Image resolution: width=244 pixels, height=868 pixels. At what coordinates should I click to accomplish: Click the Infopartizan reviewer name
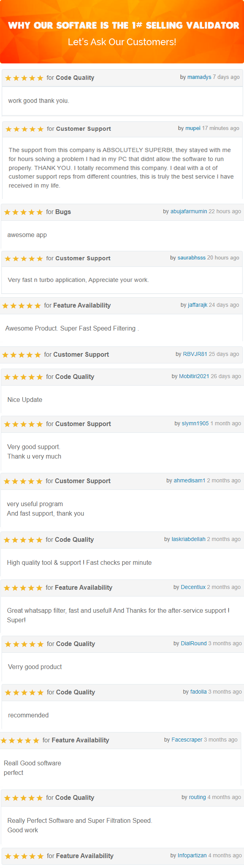tap(192, 855)
